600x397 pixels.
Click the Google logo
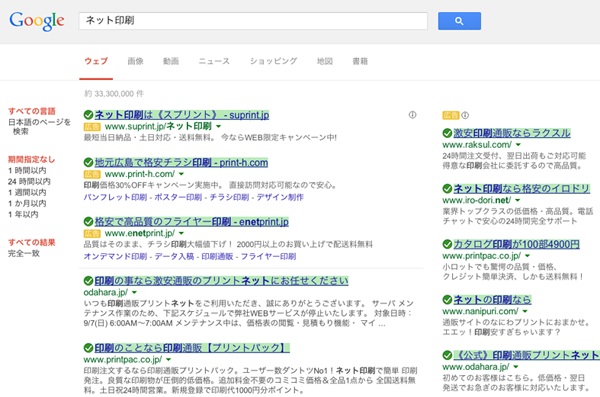pos(37,21)
